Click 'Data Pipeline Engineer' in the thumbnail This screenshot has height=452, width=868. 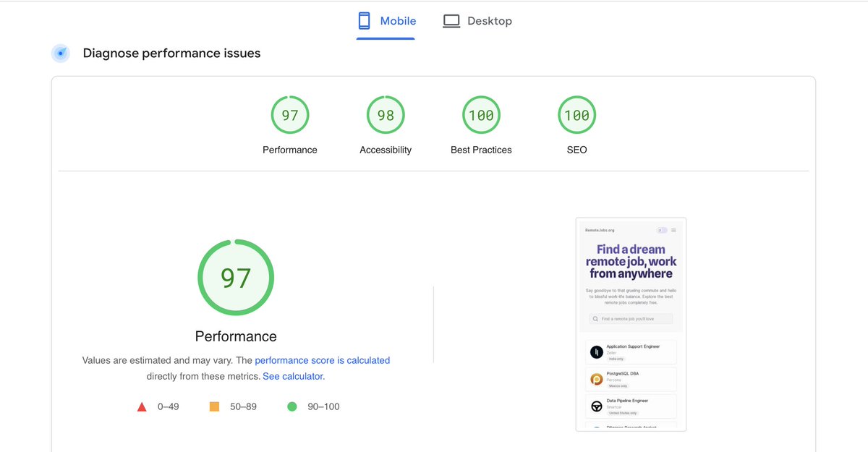coord(627,400)
